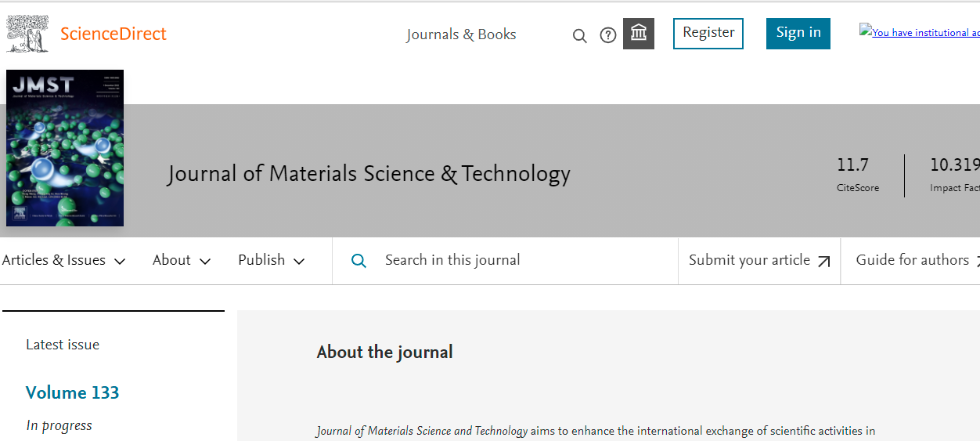
Task: Click the search magnifier icon in header
Action: (x=580, y=35)
